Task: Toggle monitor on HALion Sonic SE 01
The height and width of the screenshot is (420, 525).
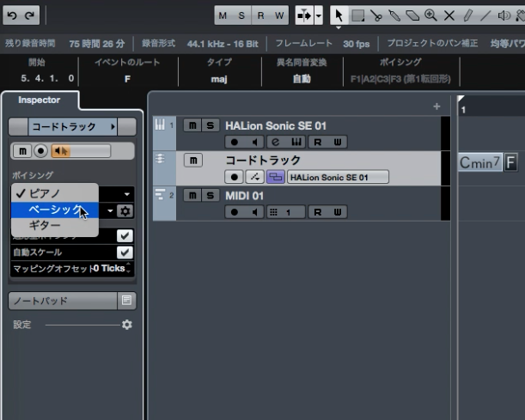Action: [x=254, y=143]
